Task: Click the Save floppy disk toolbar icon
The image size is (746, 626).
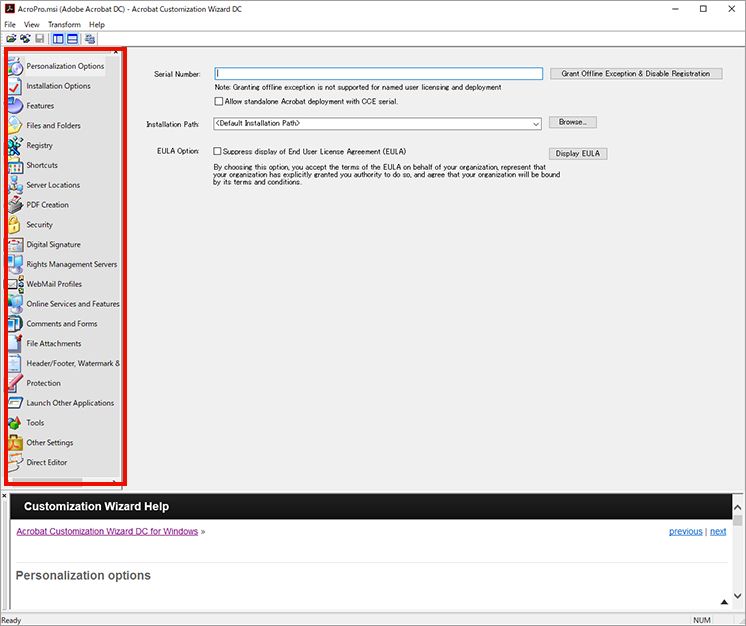Action: [39, 39]
